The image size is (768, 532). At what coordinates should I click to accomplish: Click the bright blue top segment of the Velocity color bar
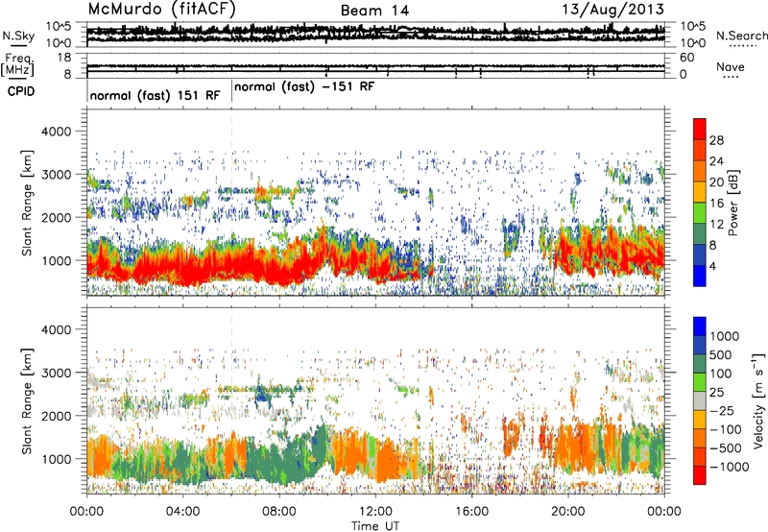pos(700,326)
